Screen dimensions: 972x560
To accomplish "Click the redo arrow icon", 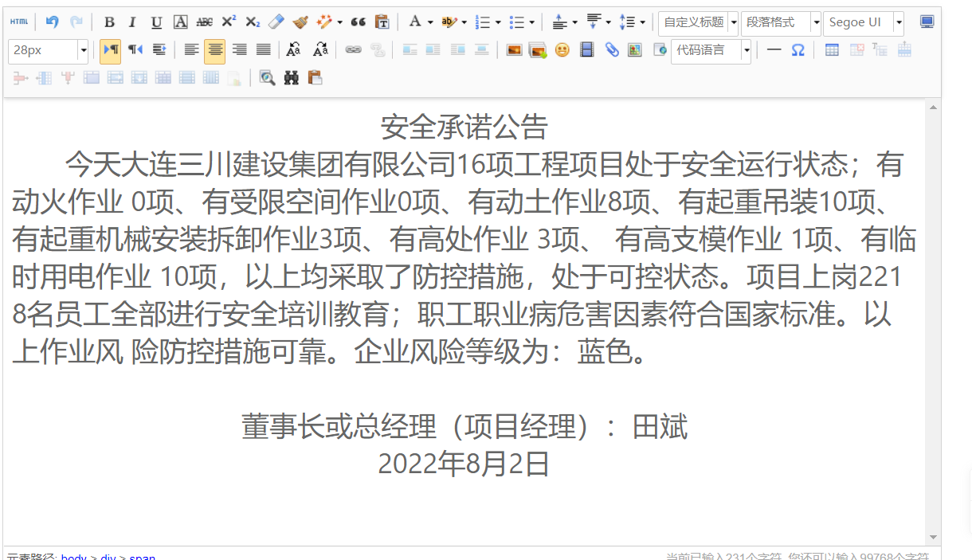I will click(76, 22).
